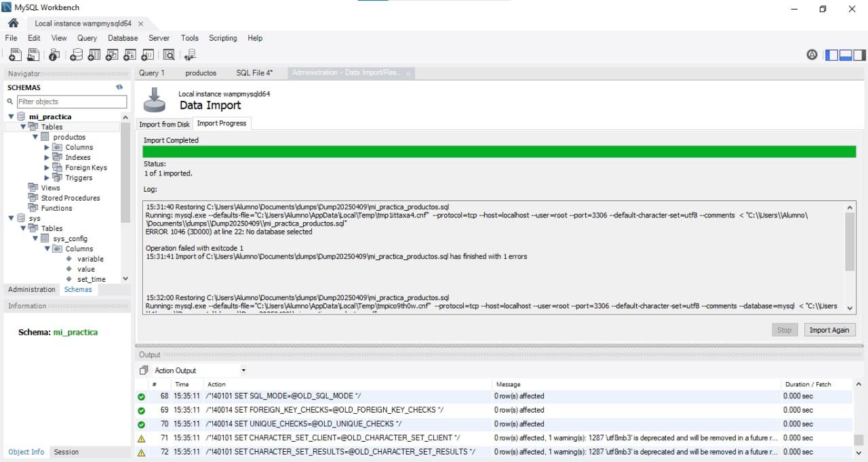Expand the Triggers node
The image size is (868, 462).
click(47, 177)
